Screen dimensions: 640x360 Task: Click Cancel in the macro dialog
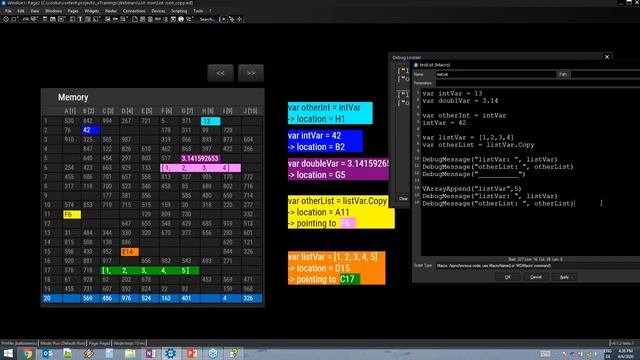tap(536, 277)
